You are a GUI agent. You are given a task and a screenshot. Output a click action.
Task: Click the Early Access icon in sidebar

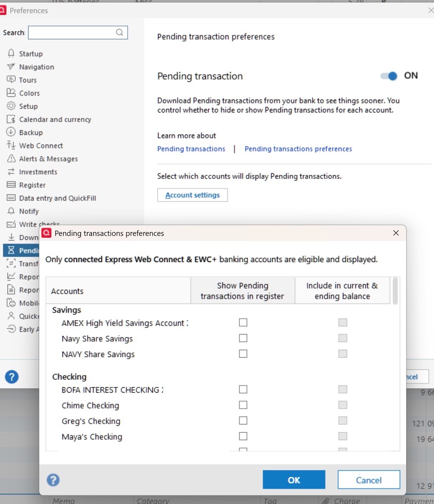pyautogui.click(x=11, y=329)
